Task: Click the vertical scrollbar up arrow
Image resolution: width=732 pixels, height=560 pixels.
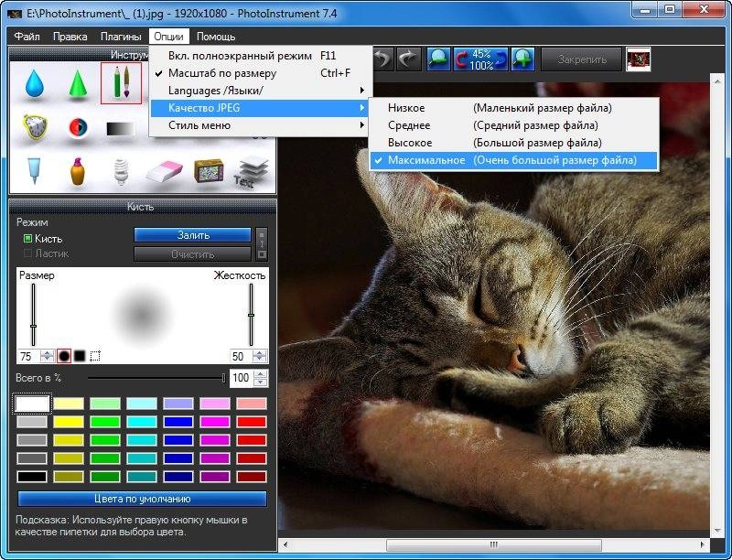Action: pos(717,81)
